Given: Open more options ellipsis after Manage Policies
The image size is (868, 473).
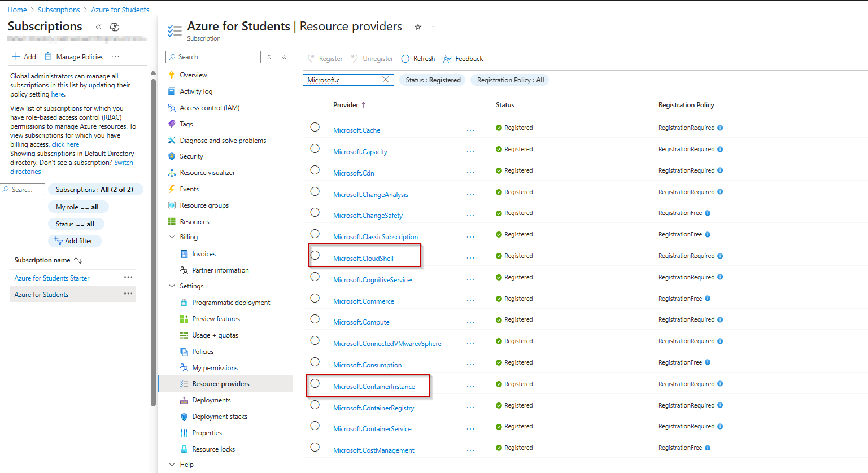Looking at the screenshot, I should tap(115, 56).
